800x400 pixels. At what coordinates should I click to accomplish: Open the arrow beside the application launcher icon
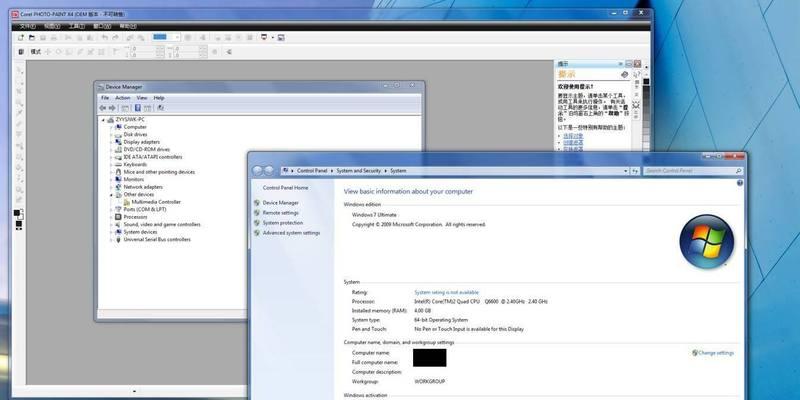tap(272, 37)
